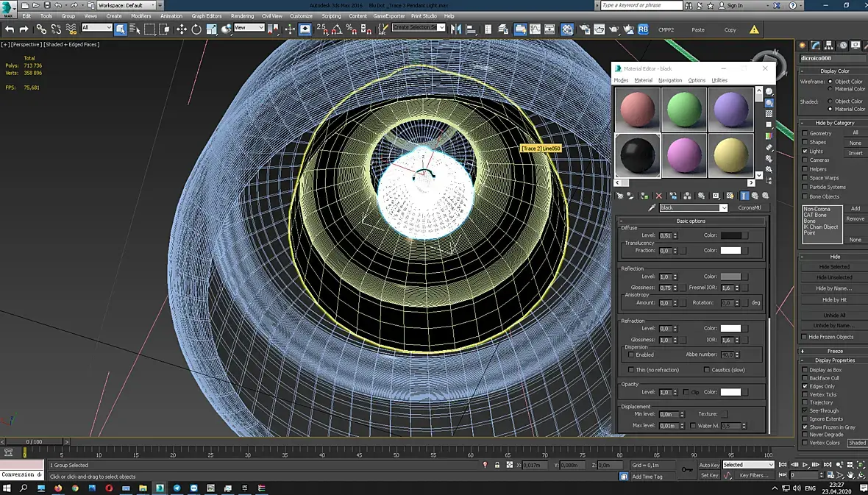Toggle the material sample Background checker icon
This screenshot has width=868, height=495.
769,114
